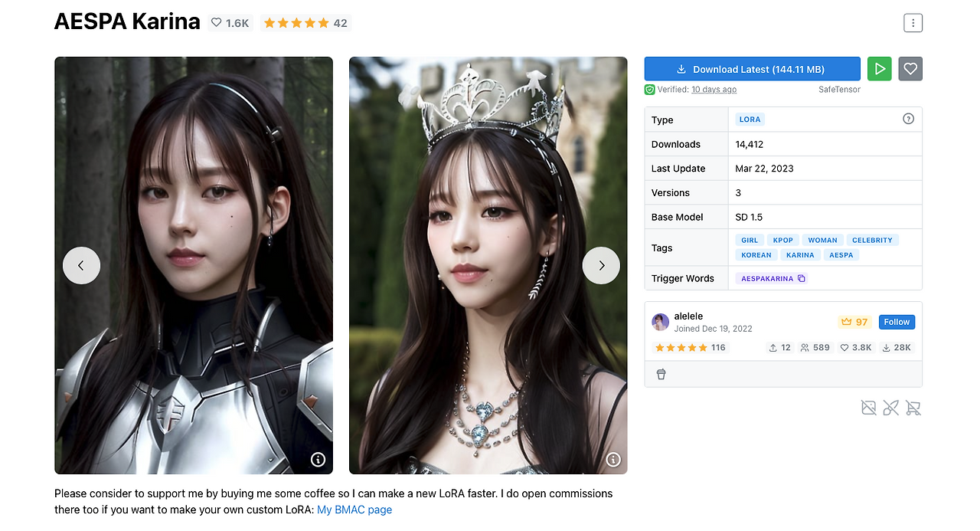
Task: Open the '10 days ago' verification details
Action: (x=714, y=90)
